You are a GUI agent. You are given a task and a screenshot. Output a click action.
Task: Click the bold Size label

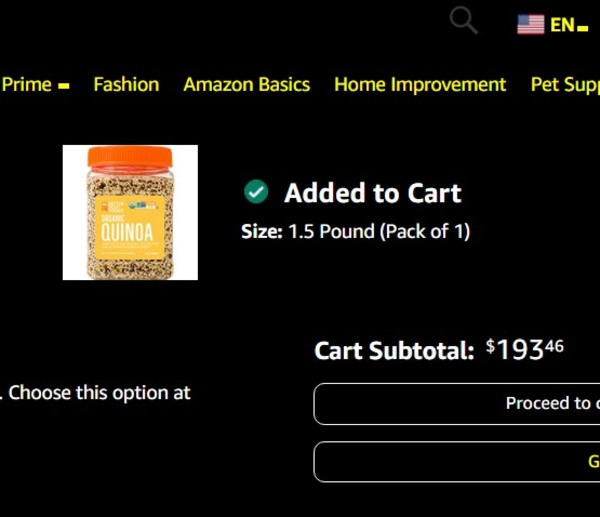tap(262, 232)
